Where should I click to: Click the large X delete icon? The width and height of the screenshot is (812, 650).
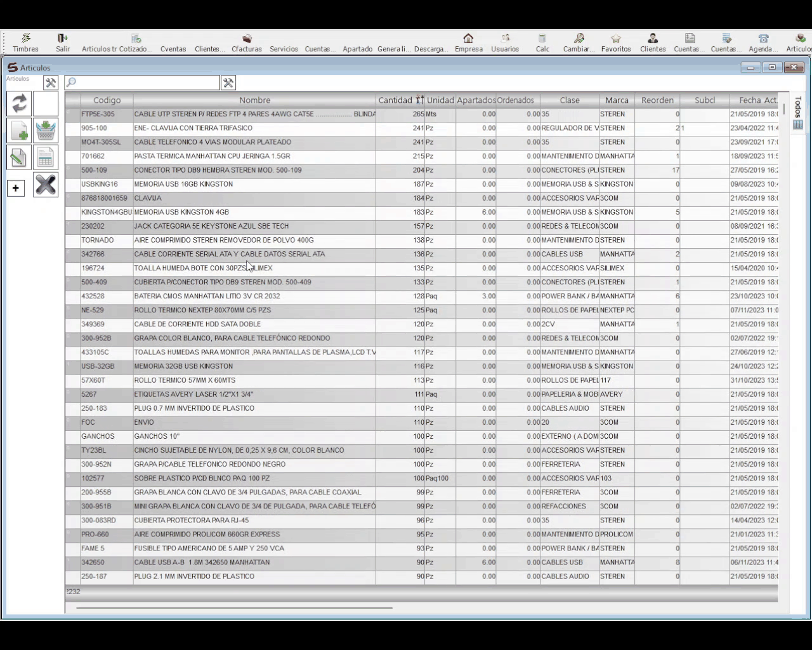click(x=46, y=185)
